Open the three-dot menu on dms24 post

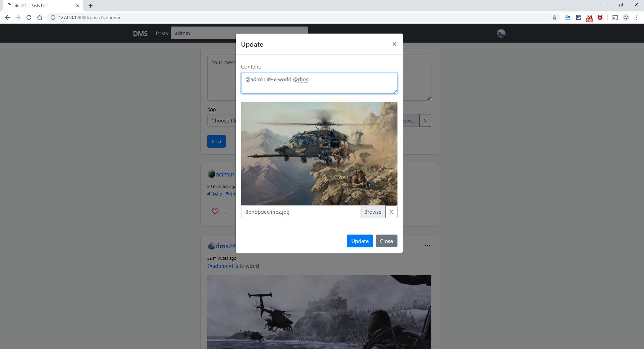[427, 246]
